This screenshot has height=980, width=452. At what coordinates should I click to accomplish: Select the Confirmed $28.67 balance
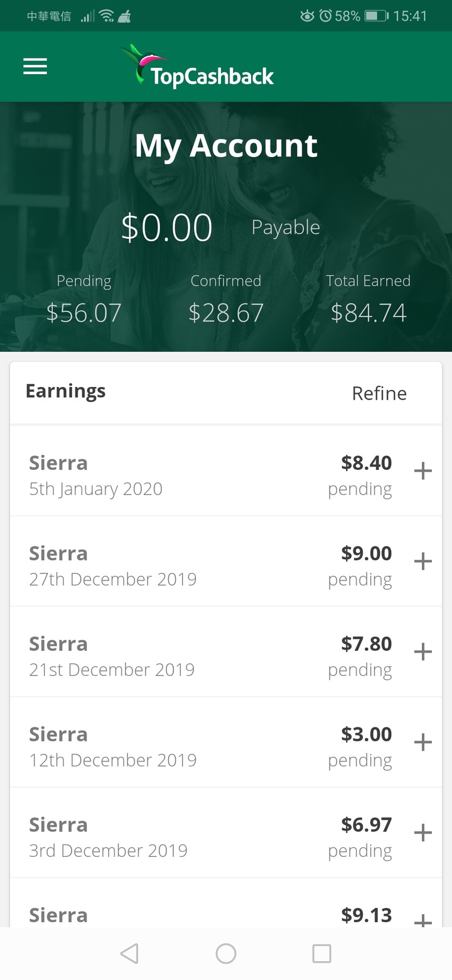(226, 312)
